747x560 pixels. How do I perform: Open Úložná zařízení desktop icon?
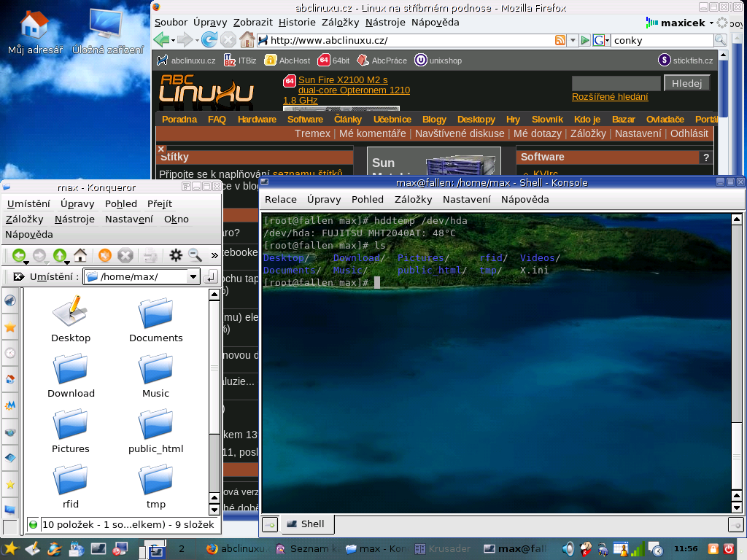coord(107,32)
